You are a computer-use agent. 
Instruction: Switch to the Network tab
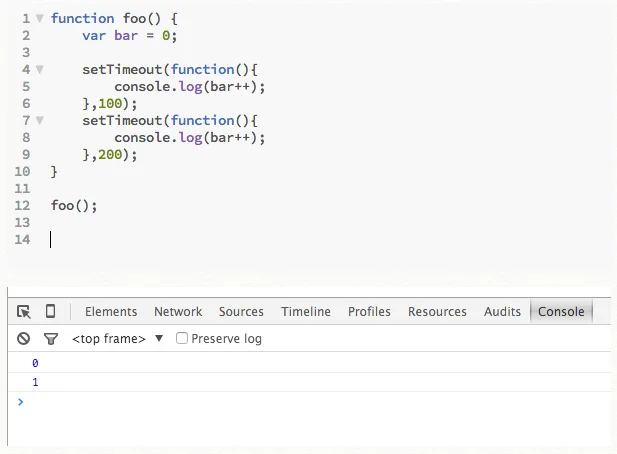[x=178, y=312]
